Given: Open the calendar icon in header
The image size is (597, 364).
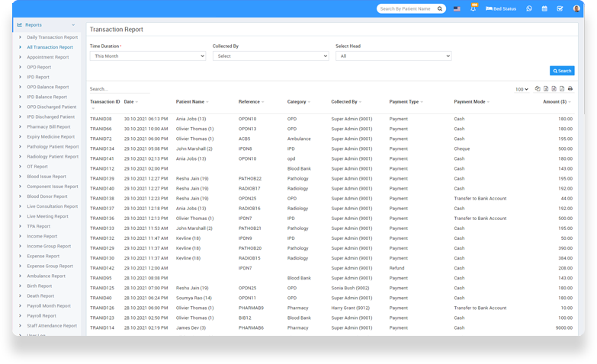Looking at the screenshot, I should pyautogui.click(x=544, y=9).
